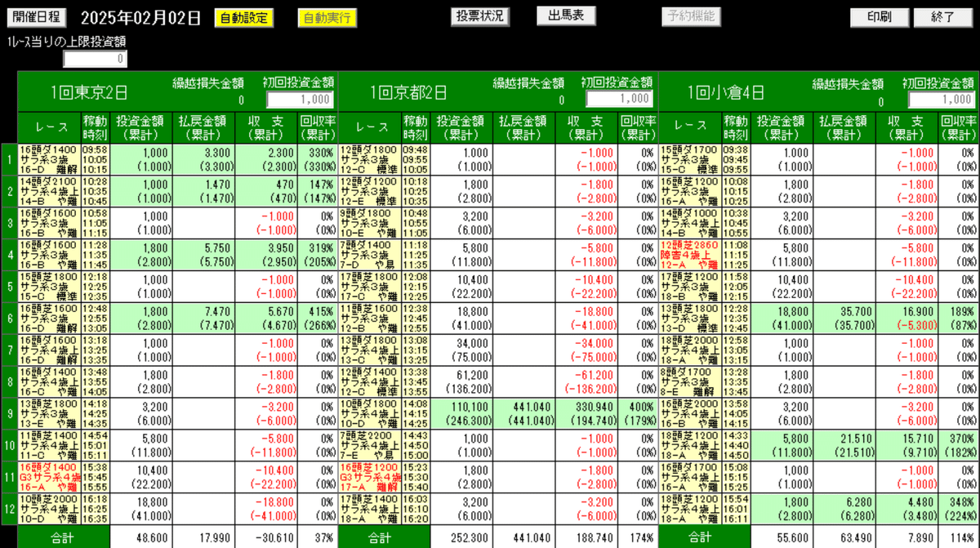Start 自動実行 auto execution
This screenshot has height=548, width=980.
327,17
